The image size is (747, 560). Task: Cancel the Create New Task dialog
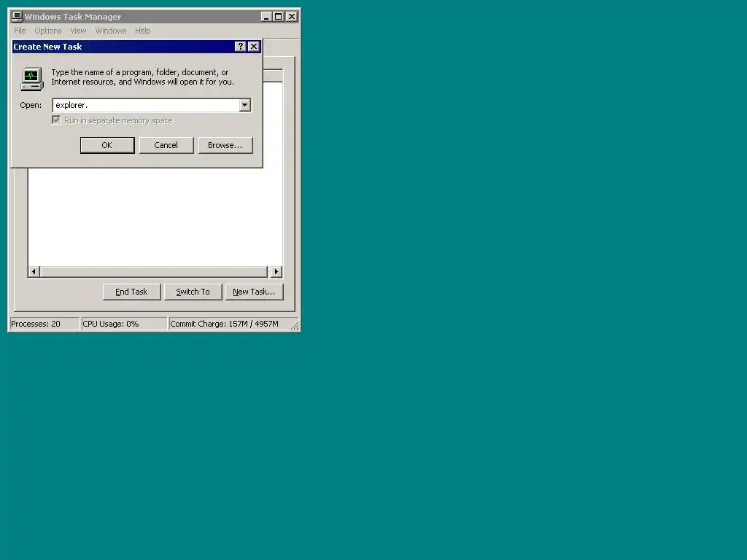click(166, 145)
